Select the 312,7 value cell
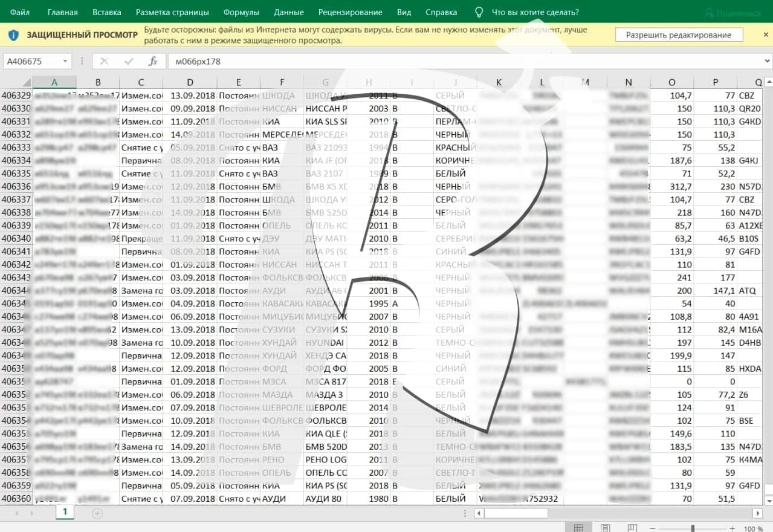Viewport: 773px width, 532px height. [672, 187]
